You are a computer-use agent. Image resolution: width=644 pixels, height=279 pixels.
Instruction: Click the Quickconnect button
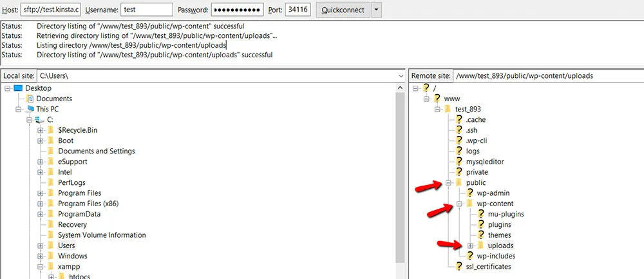coord(343,10)
